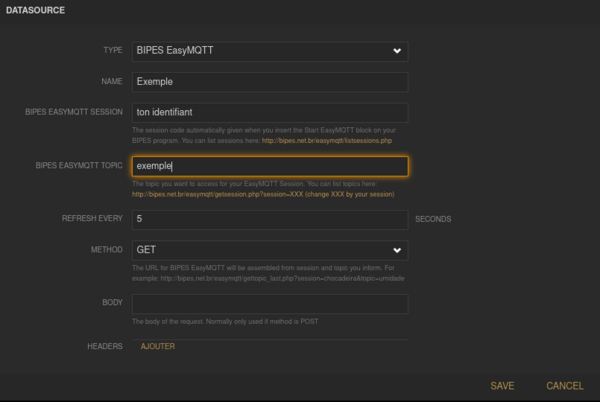Image resolution: width=600 pixels, height=402 pixels.
Task: Click the SECONDS unit label
Action: 433,219
